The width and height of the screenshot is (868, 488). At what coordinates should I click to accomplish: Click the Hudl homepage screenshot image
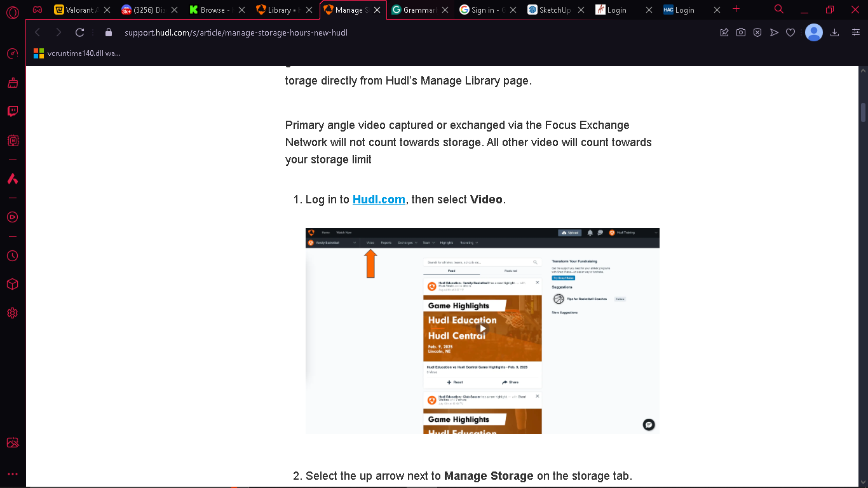point(482,330)
